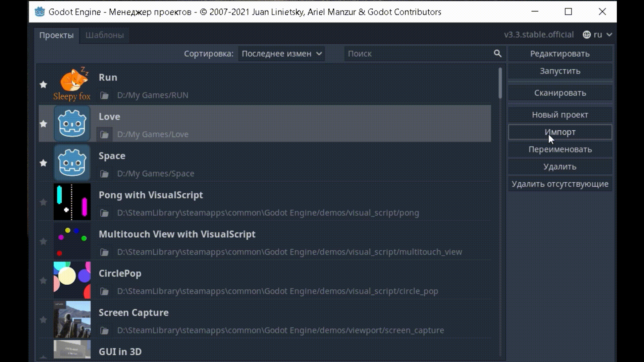
Task: Click the path ending viewport/screen_capture
Action: (280, 331)
